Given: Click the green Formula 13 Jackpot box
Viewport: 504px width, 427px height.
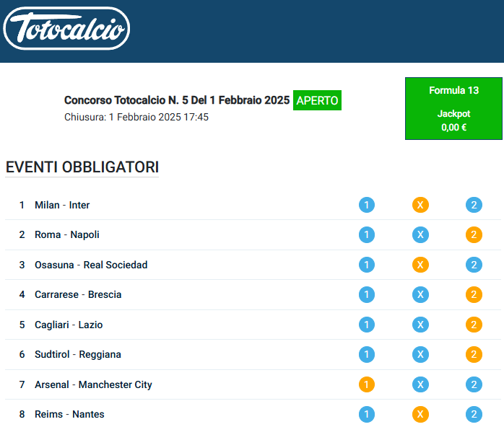Looking at the screenshot, I should click(x=453, y=108).
